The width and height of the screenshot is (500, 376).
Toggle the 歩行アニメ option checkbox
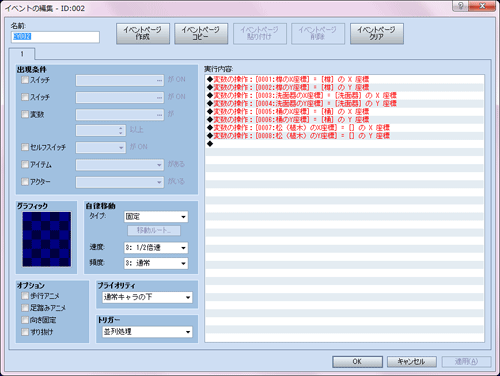pyautogui.click(x=25, y=296)
